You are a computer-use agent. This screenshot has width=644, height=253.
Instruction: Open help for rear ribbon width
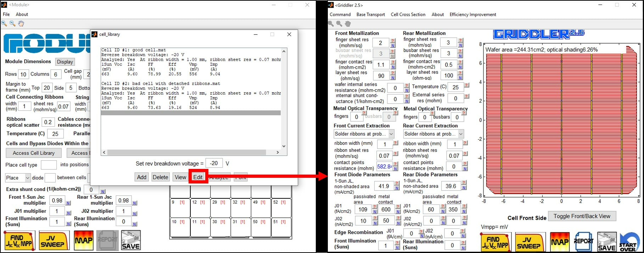[x=465, y=143]
